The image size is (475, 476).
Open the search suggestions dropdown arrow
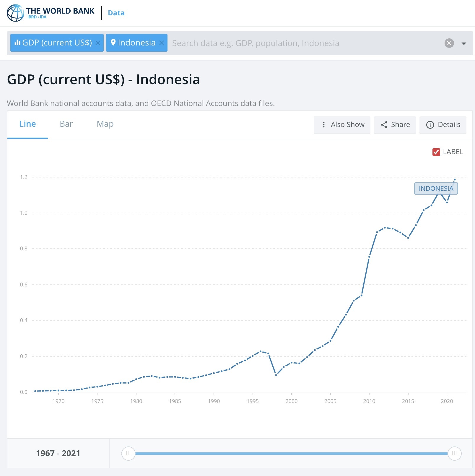[463, 43]
